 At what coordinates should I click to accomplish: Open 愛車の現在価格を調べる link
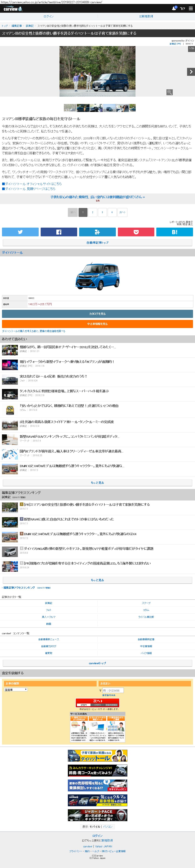click(x=34, y=331)
